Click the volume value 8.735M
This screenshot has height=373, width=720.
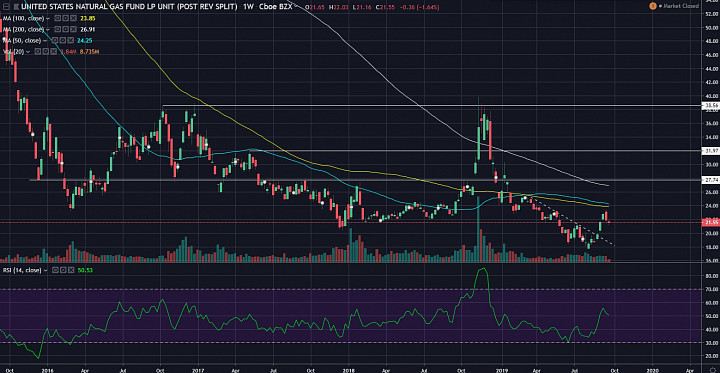[90, 51]
